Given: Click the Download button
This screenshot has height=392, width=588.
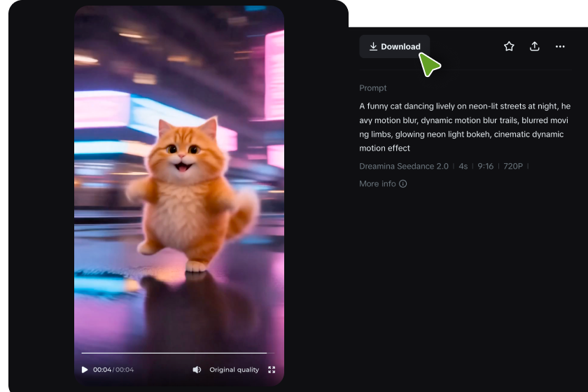Looking at the screenshot, I should (x=395, y=46).
